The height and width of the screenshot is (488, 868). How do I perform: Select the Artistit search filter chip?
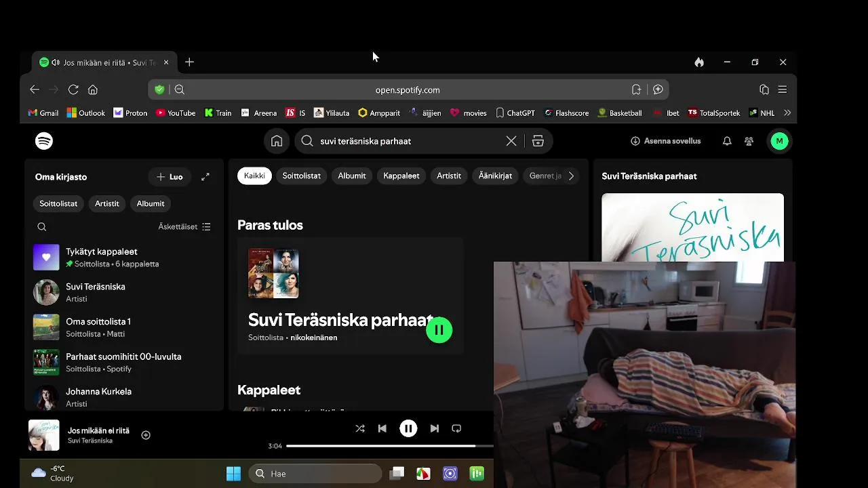449,176
